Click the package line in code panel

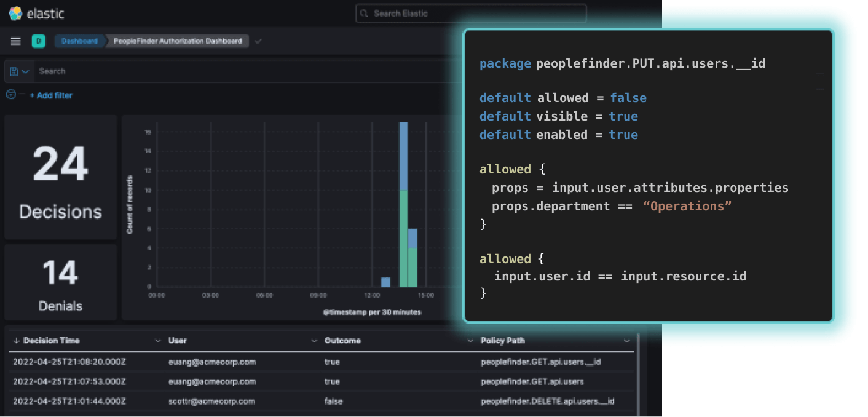point(622,64)
